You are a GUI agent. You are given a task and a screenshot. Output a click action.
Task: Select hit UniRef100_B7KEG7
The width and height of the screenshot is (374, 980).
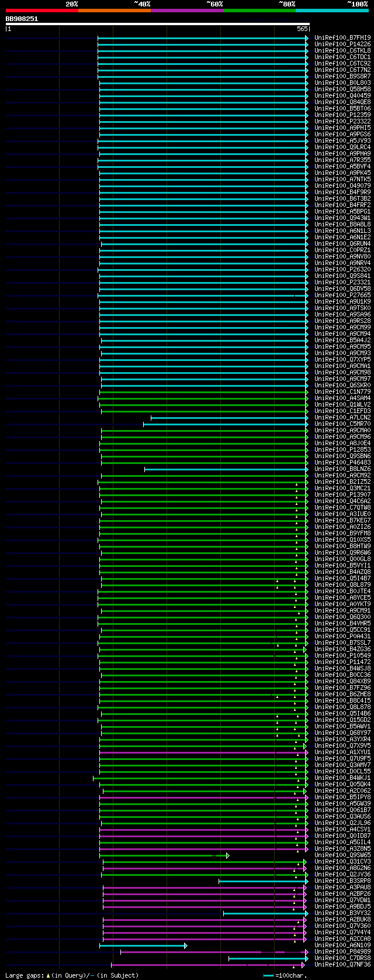click(x=342, y=520)
